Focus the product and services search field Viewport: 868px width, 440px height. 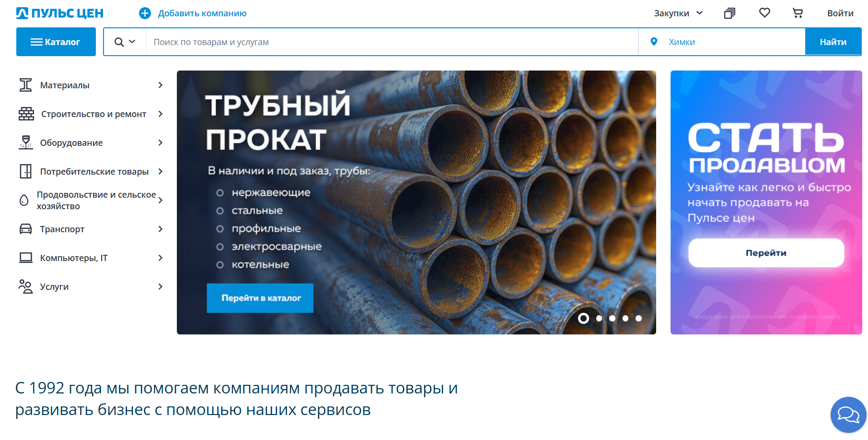click(x=392, y=42)
